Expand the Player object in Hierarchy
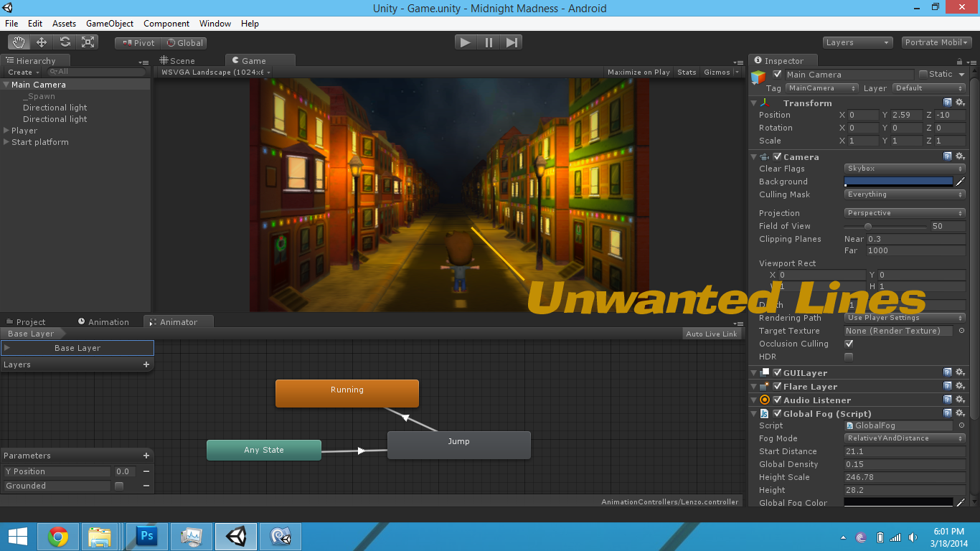Image resolution: width=980 pixels, height=551 pixels. [6, 131]
